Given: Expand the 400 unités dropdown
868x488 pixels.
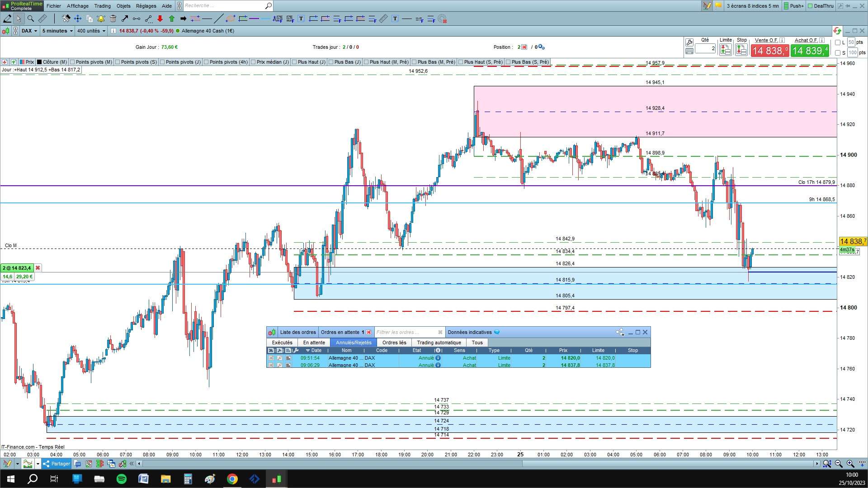Looking at the screenshot, I should [x=91, y=31].
